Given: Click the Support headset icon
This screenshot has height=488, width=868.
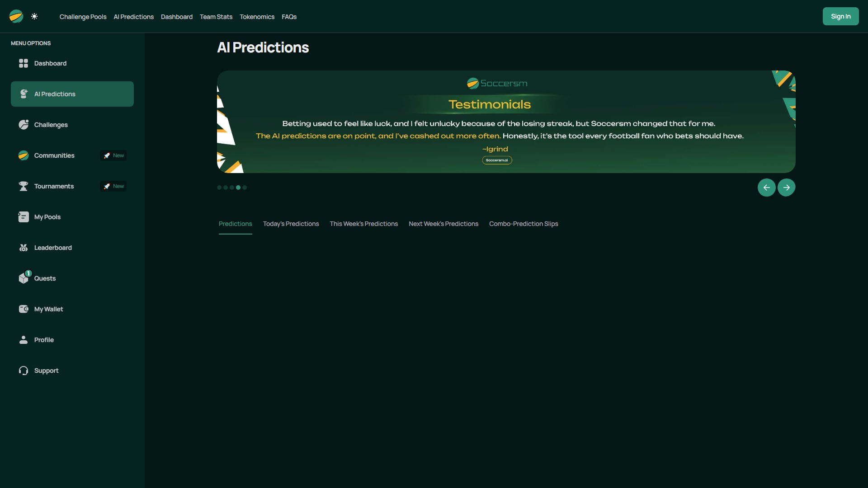Looking at the screenshot, I should click(24, 371).
